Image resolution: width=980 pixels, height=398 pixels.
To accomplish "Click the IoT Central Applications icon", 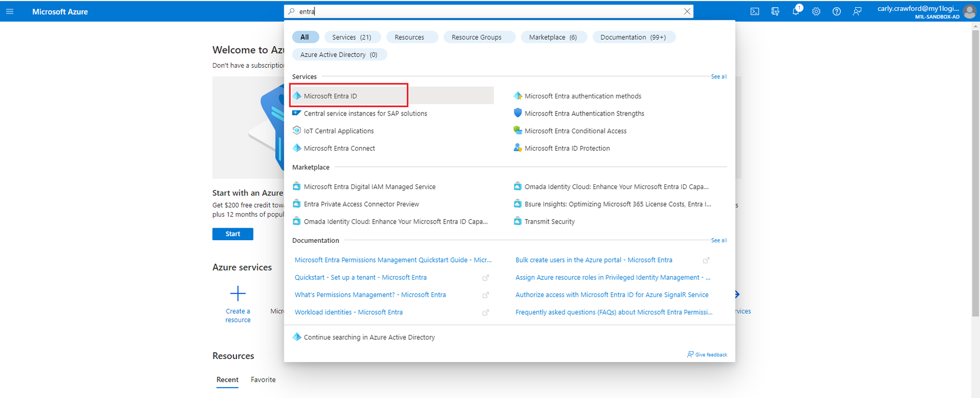I will pyautogui.click(x=297, y=130).
